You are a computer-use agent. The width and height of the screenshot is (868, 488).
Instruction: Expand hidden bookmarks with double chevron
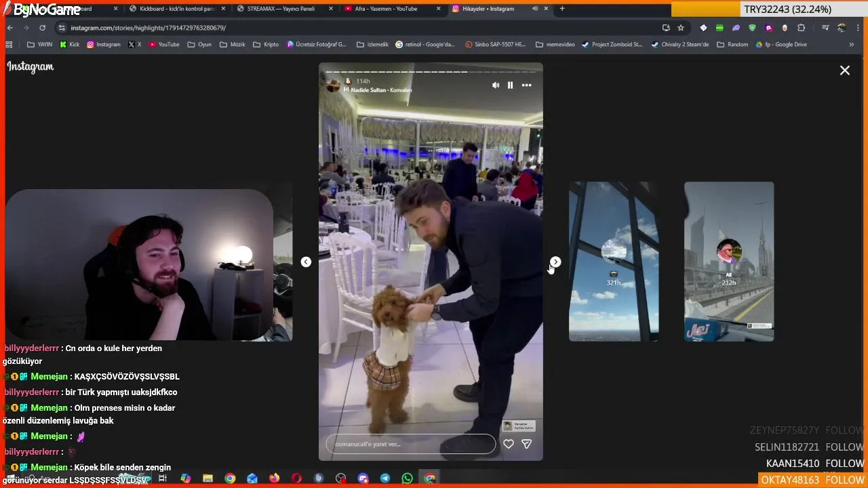(x=852, y=45)
